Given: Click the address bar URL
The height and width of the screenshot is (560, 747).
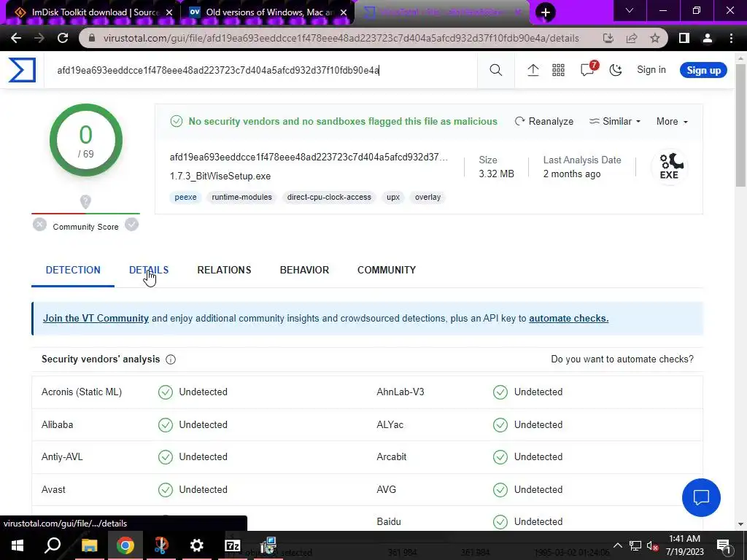Looking at the screenshot, I should tap(341, 38).
